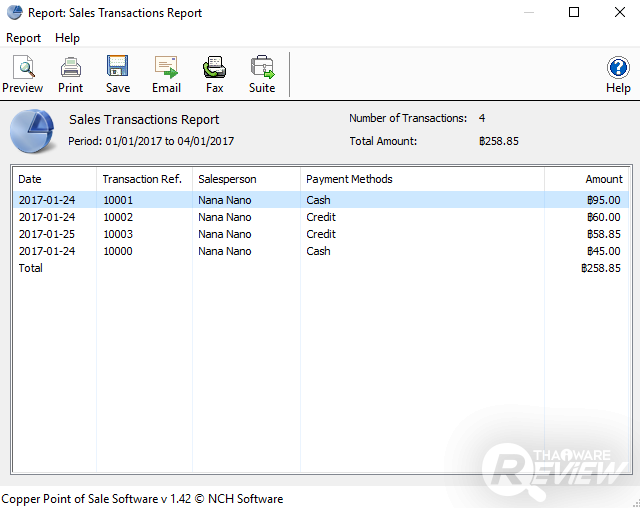Close the Sales Transactions Report window

(x=618, y=13)
